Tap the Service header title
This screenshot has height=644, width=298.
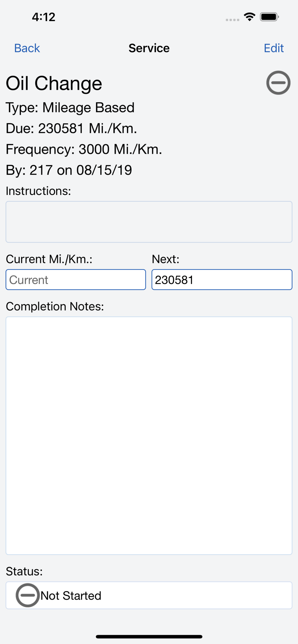(x=149, y=48)
